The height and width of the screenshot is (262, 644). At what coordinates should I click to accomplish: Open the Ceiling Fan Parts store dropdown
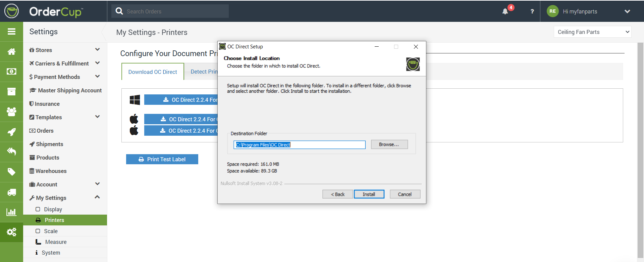tap(593, 32)
